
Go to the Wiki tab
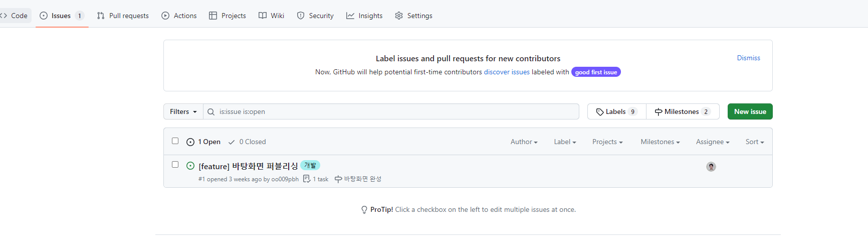271,16
